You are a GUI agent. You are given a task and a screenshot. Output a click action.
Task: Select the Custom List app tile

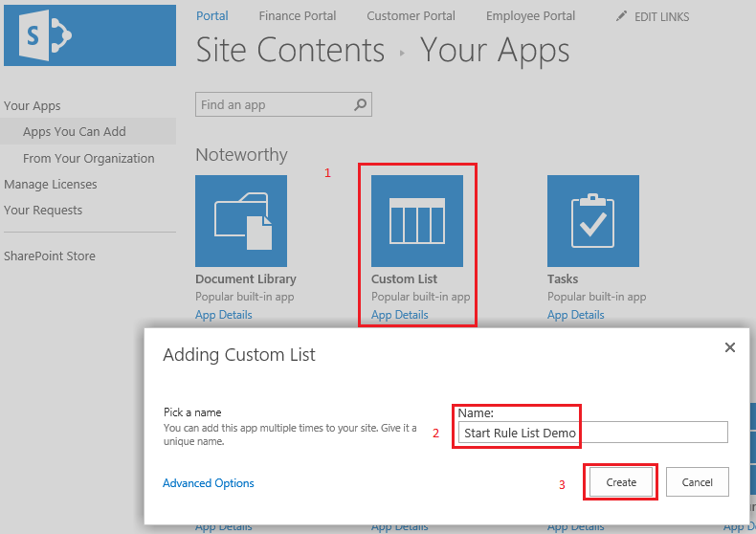[417, 221]
